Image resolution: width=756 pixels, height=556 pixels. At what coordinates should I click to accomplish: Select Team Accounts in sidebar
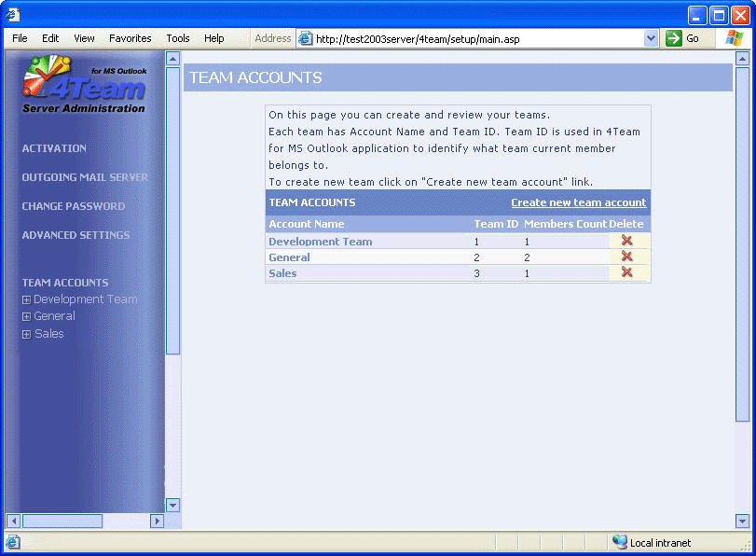click(x=65, y=283)
